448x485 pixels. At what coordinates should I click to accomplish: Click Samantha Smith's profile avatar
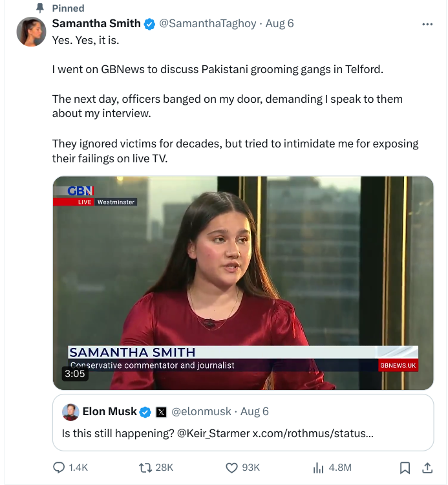pos(31,32)
